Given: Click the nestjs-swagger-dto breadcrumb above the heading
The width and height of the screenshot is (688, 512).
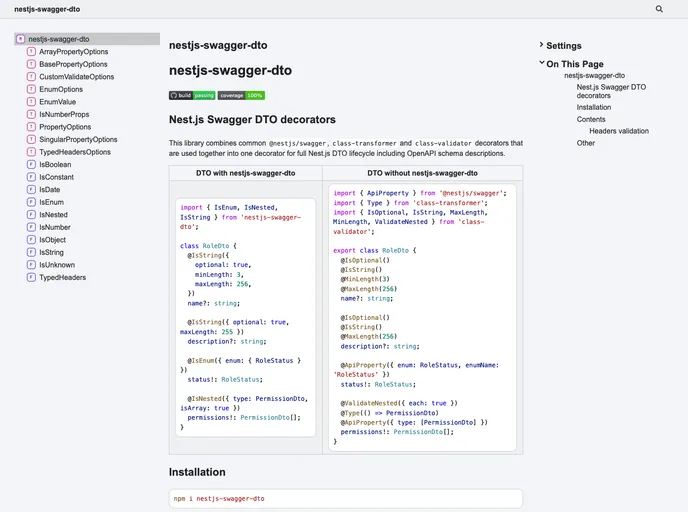Looking at the screenshot, I should pos(218,45).
